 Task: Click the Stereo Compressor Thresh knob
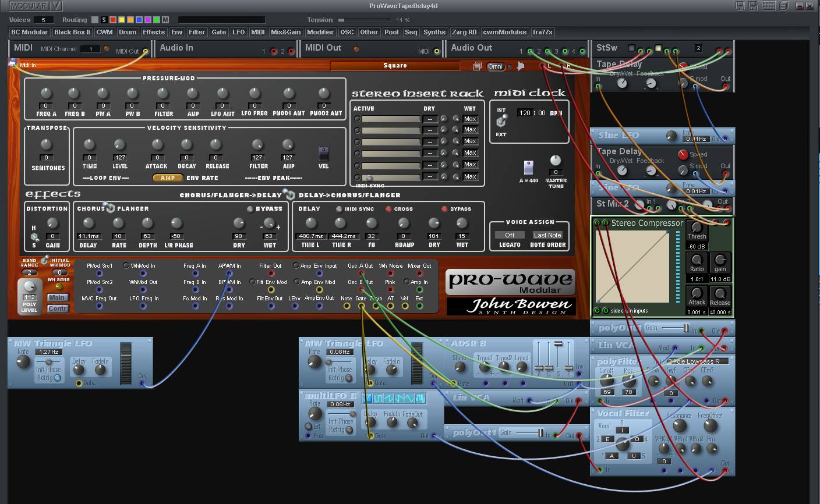click(697, 227)
